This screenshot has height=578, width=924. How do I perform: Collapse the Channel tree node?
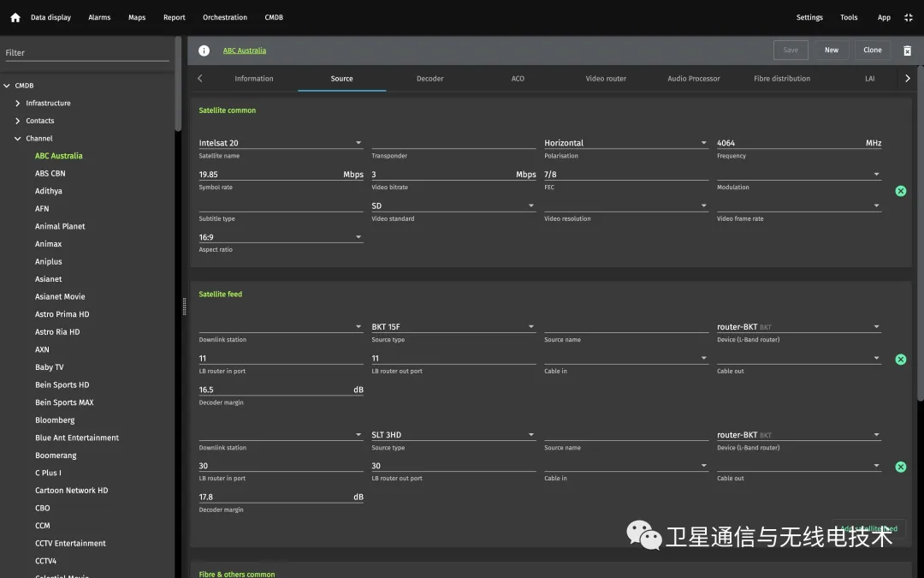point(17,139)
